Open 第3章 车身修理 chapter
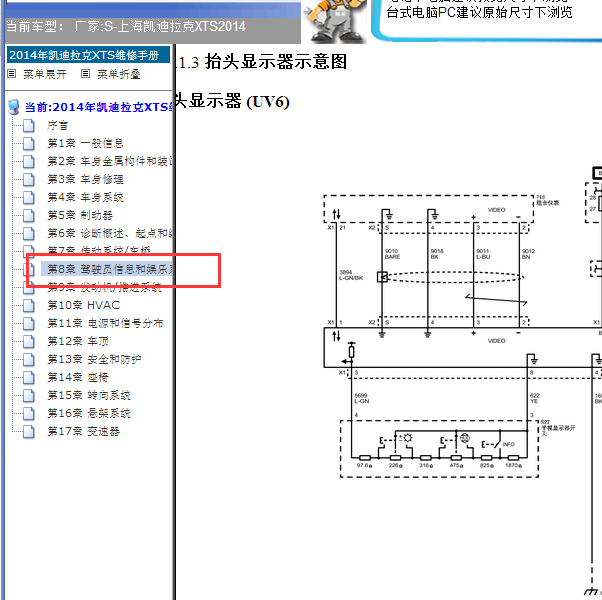This screenshot has width=602, height=600. pyautogui.click(x=85, y=179)
